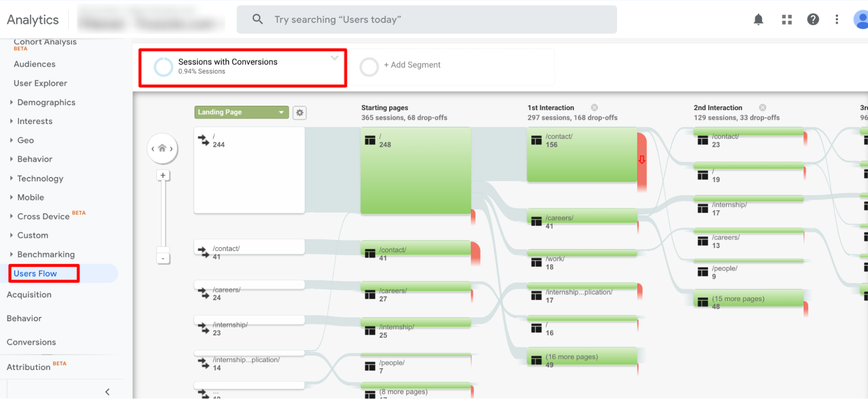Click the search magnifier icon
868x399 pixels.
point(257,19)
